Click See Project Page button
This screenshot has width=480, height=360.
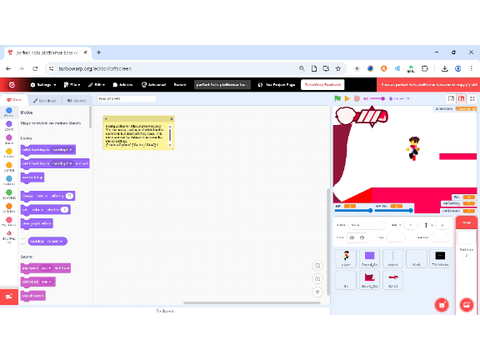coord(277,85)
